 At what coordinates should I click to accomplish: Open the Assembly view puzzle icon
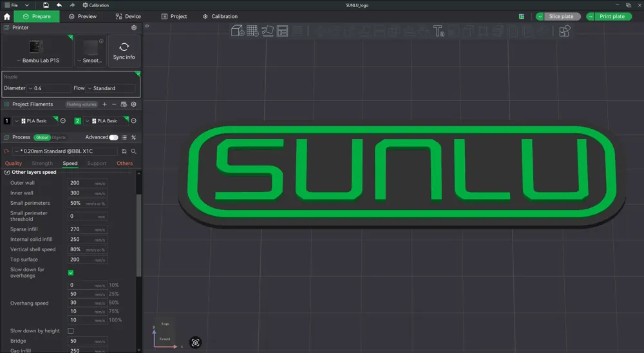click(565, 31)
